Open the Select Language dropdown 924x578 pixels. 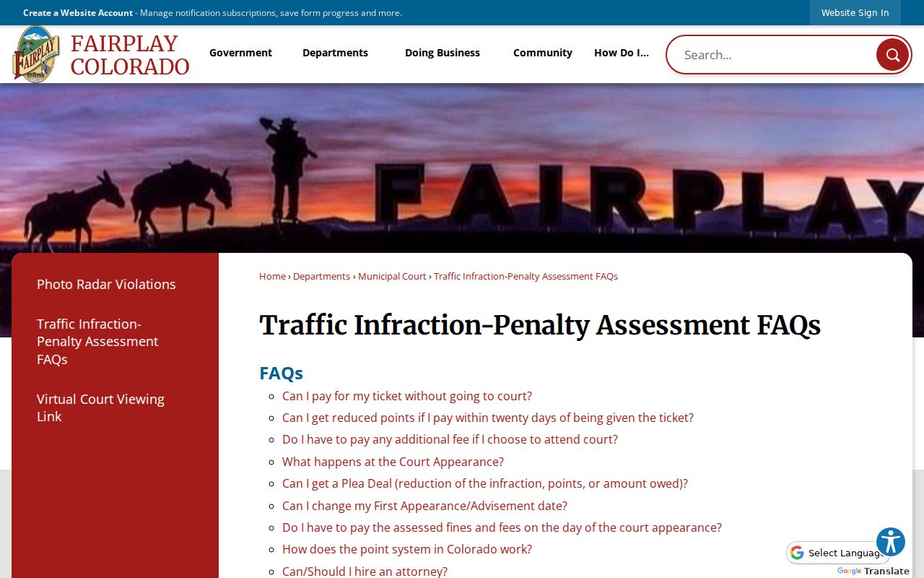point(837,553)
